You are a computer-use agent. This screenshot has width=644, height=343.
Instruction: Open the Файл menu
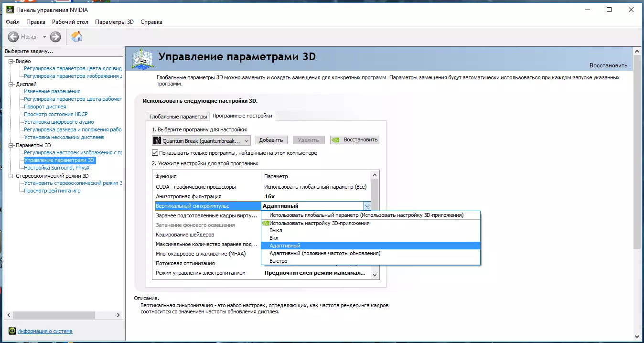pos(13,22)
